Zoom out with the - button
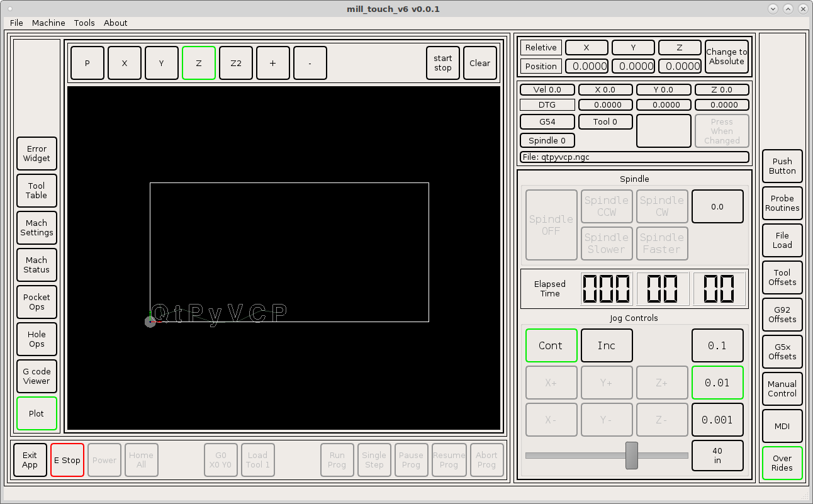Image resolution: width=813 pixels, height=504 pixels. [x=310, y=63]
